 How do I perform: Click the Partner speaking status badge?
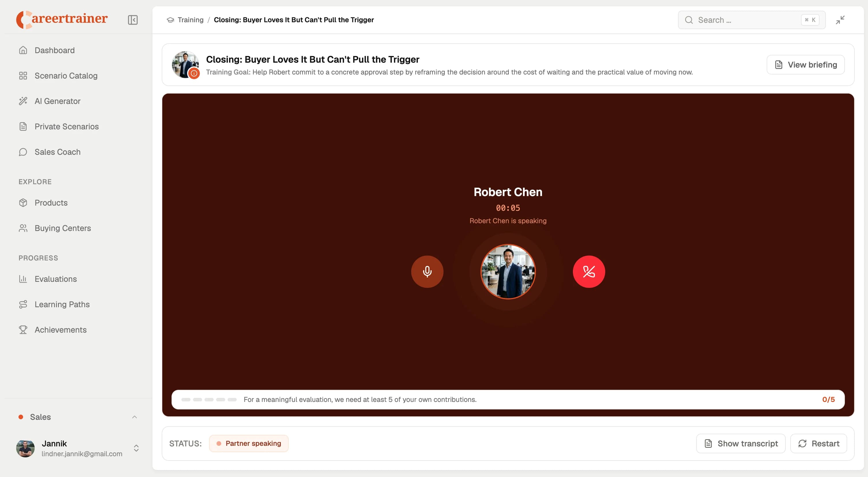249,443
